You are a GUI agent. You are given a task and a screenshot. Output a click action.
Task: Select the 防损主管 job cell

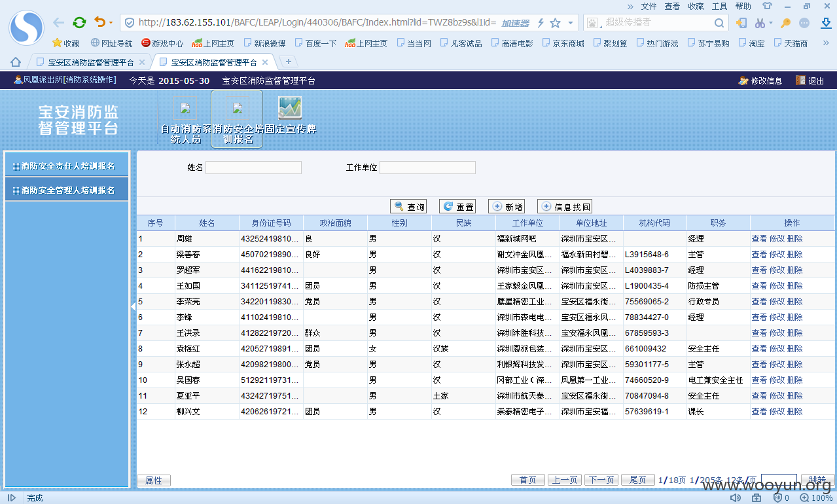(x=718, y=286)
